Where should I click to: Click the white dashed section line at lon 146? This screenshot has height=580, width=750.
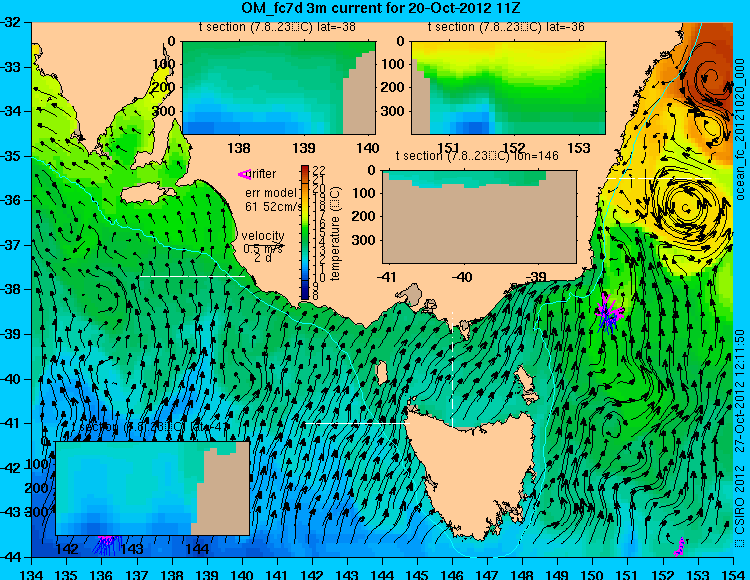(x=452, y=369)
